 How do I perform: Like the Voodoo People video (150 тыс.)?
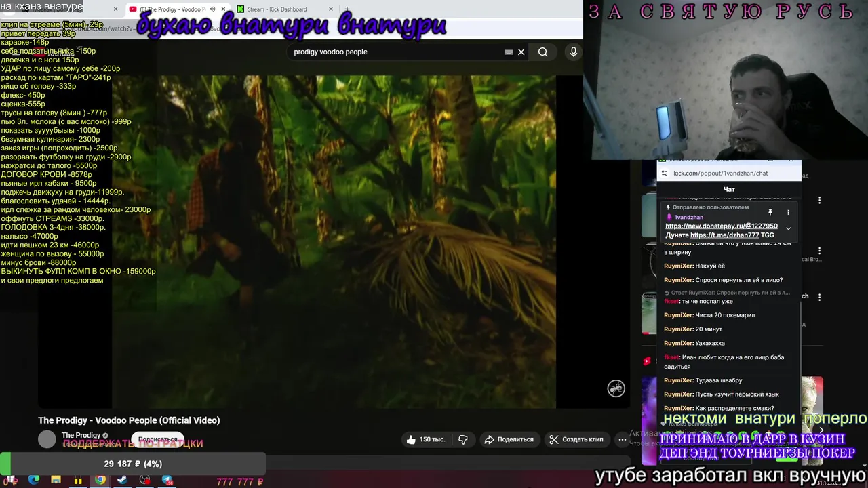pos(426,439)
